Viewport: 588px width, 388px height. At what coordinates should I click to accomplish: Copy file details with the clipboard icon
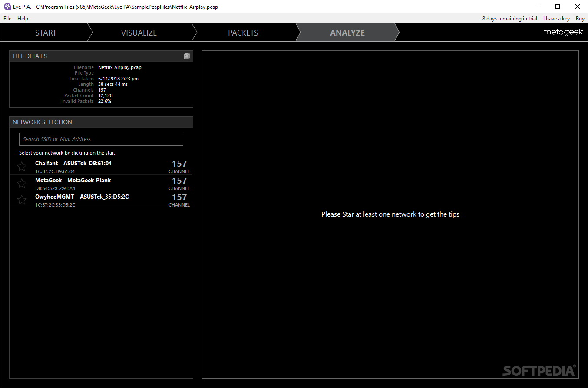coord(187,56)
